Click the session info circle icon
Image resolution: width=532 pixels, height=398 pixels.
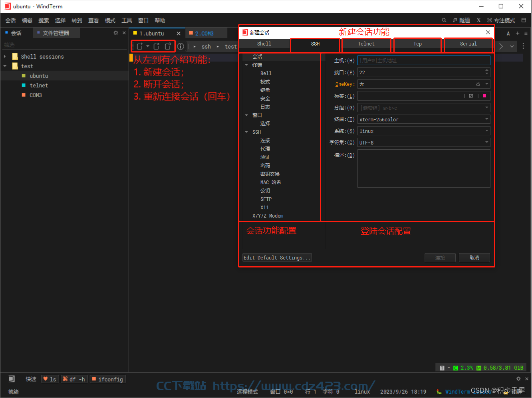click(x=181, y=46)
